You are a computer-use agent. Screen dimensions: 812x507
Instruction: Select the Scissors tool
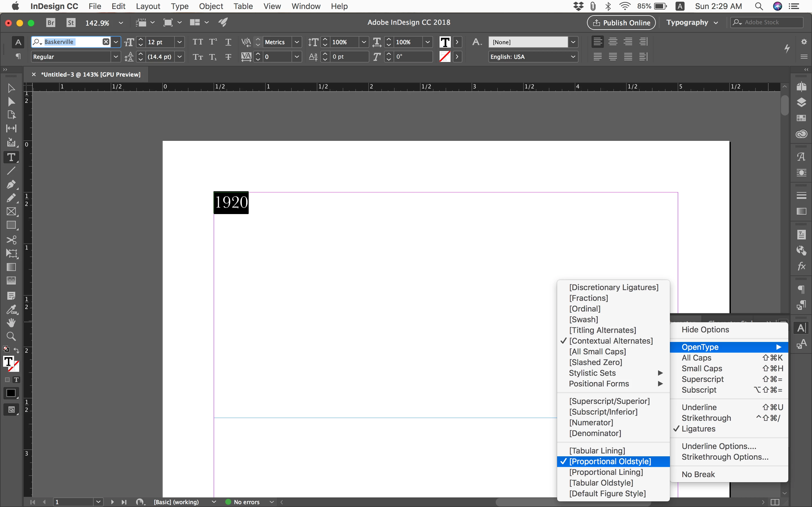11,240
